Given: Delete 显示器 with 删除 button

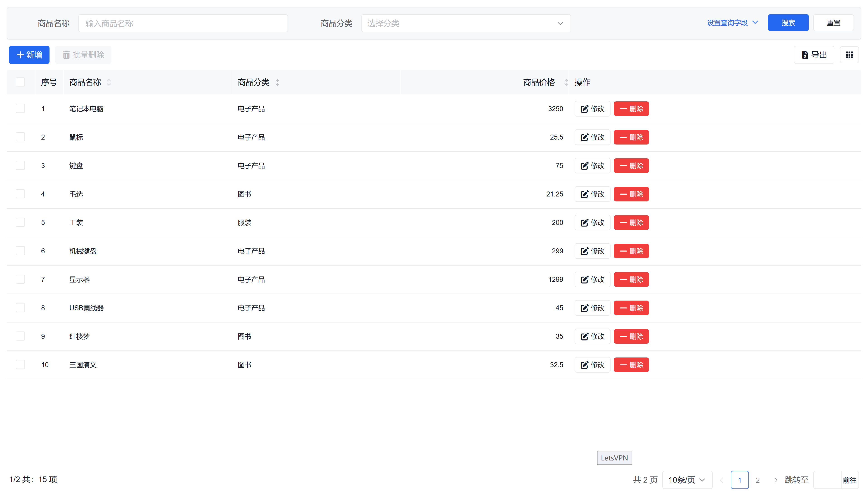Looking at the screenshot, I should pos(631,279).
